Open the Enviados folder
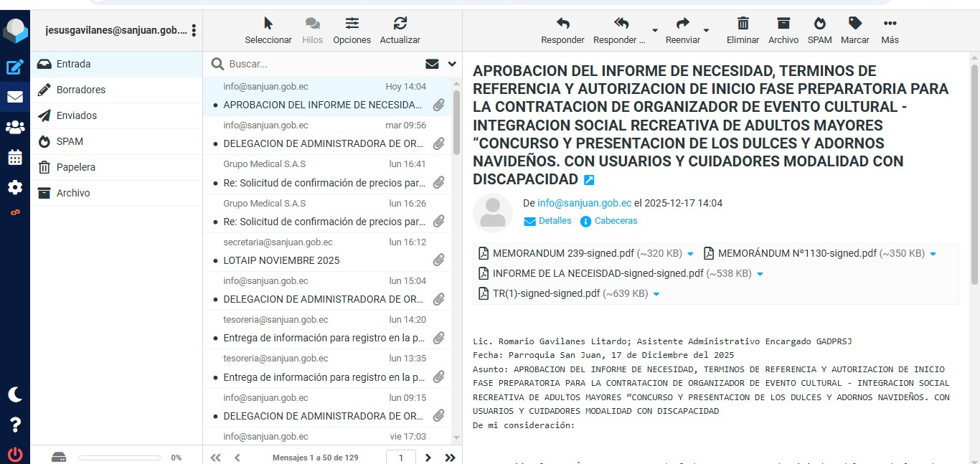The height and width of the screenshot is (464, 980). point(76,115)
